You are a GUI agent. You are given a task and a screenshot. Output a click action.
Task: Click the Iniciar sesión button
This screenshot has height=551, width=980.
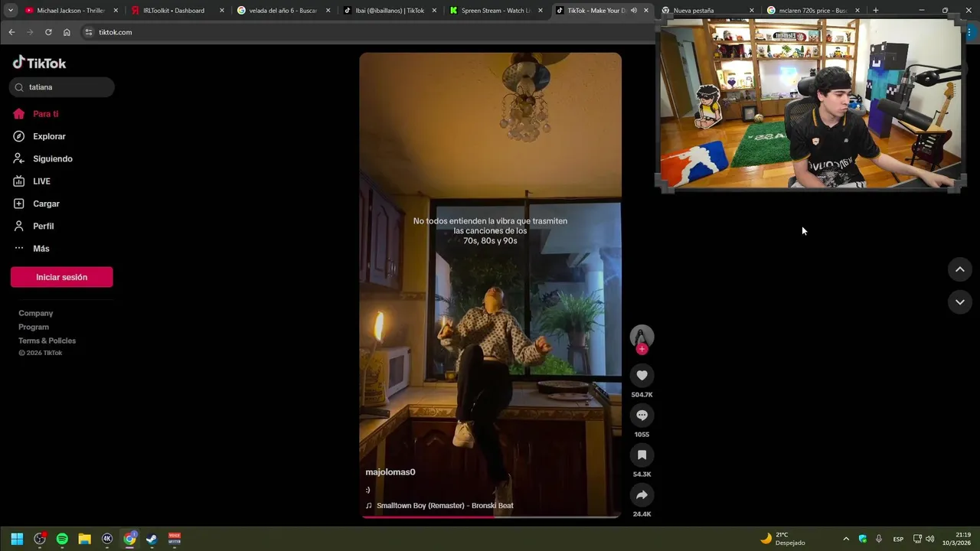(x=61, y=277)
